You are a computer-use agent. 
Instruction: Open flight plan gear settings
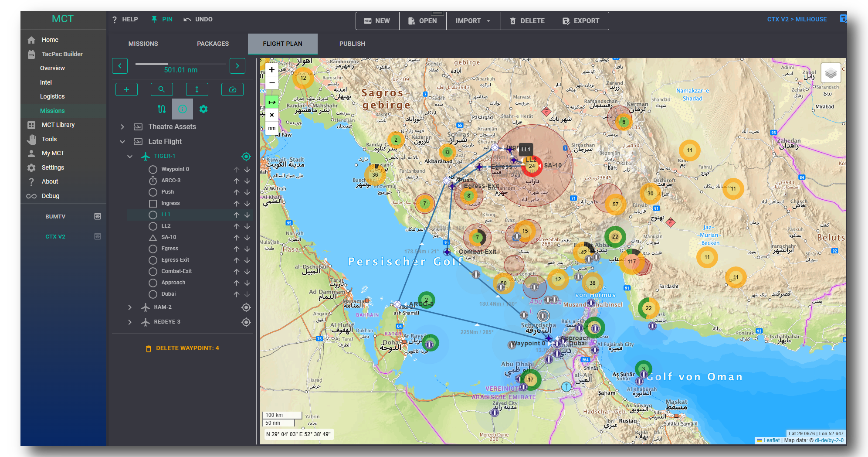pos(203,109)
